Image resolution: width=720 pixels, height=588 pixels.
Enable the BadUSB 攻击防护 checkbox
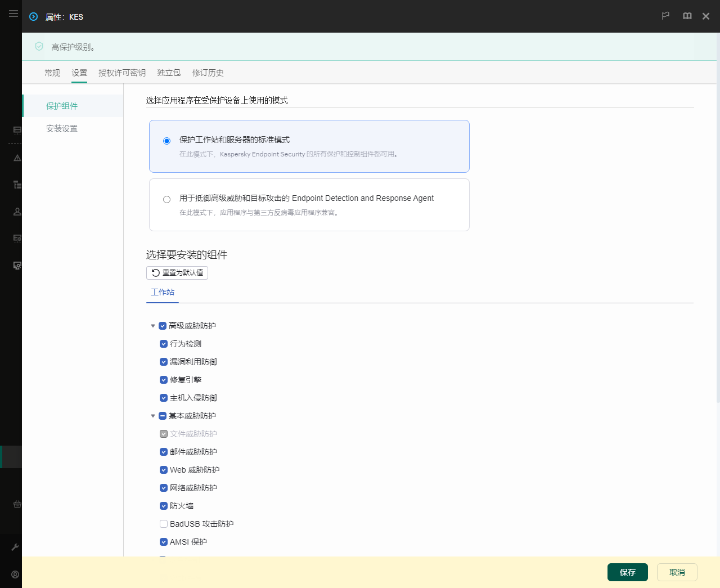(164, 524)
